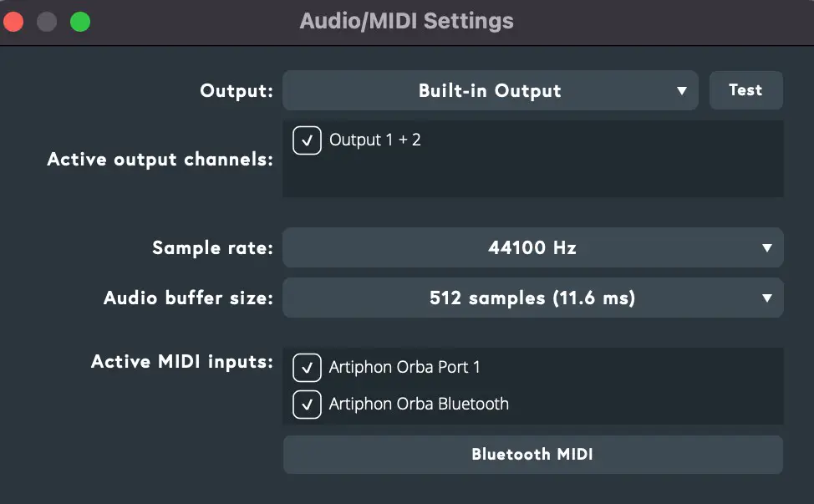Viewport: 814px width, 504px height.
Task: Disable Artiphon Orba Port 1 MIDI input
Action: click(x=307, y=368)
